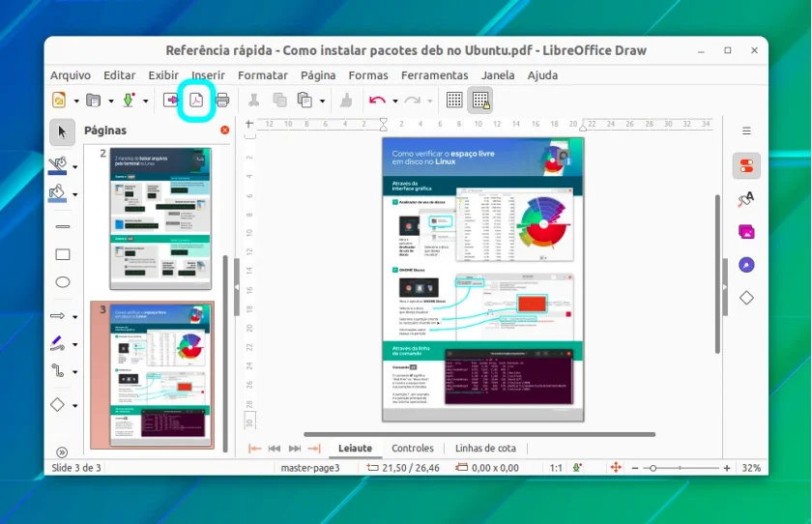Open the Shapes sidebar deck

pos(746,298)
